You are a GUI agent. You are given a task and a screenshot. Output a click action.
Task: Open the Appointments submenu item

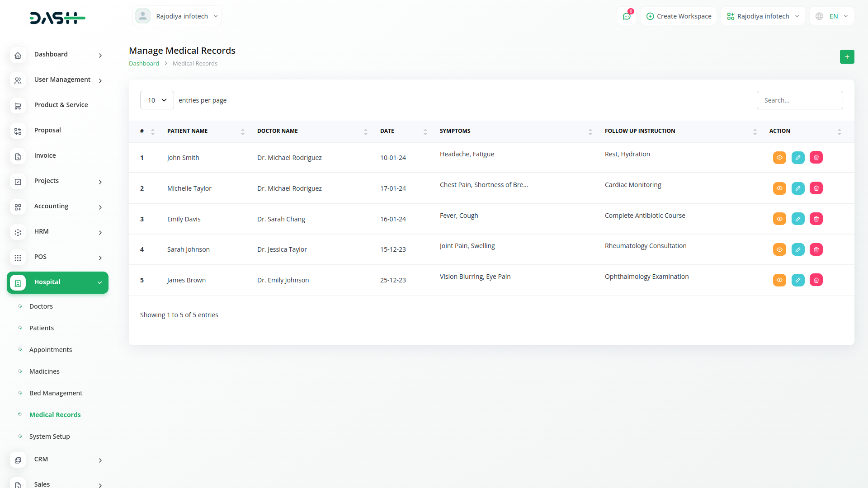51,350
